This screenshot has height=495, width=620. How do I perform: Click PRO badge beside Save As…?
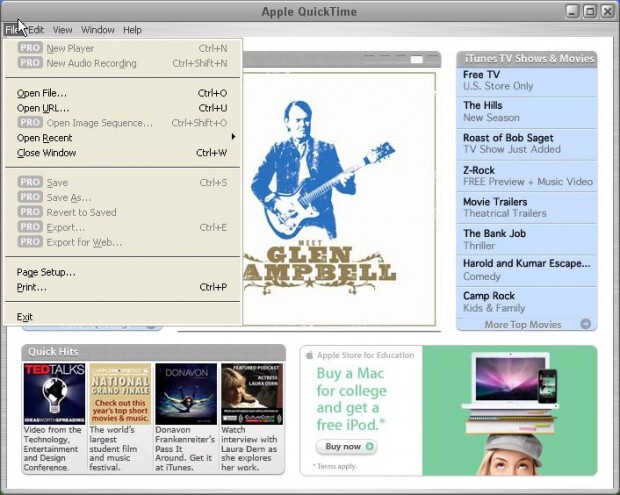tap(30, 197)
